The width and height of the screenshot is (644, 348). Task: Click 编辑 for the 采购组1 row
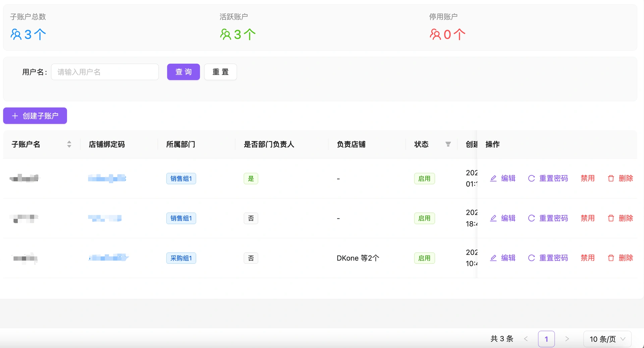503,258
